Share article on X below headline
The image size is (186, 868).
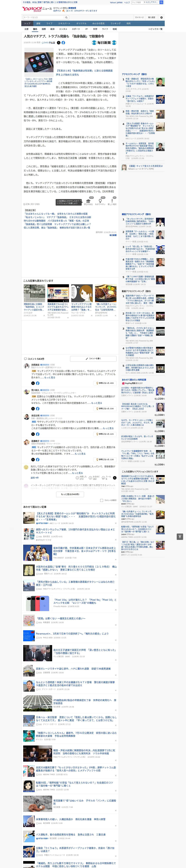point(59,43)
